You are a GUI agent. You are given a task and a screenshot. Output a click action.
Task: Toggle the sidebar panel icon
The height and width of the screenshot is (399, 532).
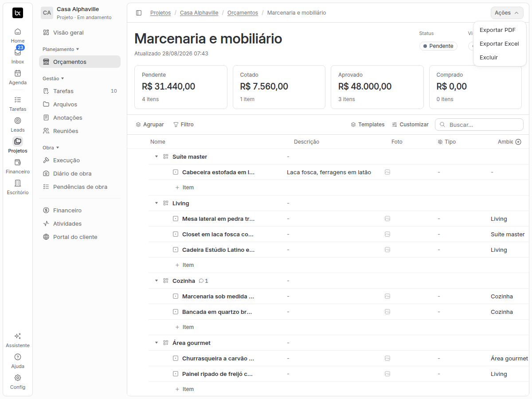click(139, 13)
